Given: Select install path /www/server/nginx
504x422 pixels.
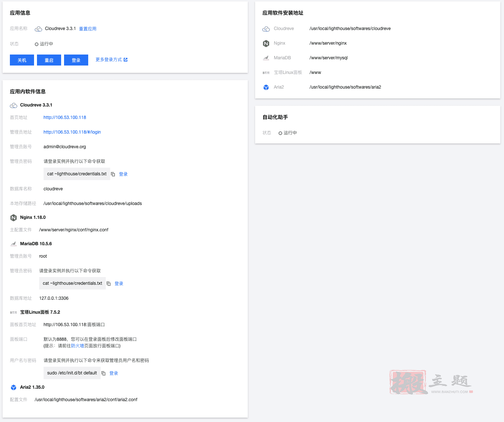Looking at the screenshot, I should (328, 43).
